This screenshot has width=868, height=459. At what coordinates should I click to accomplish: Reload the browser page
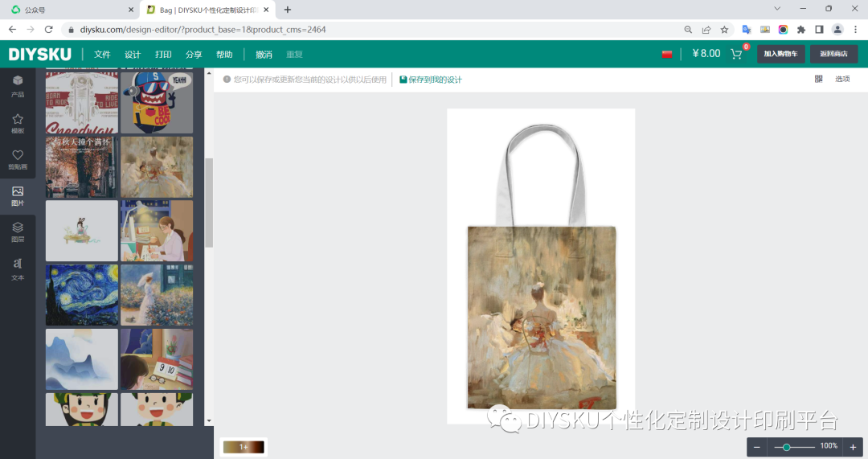pos(49,30)
